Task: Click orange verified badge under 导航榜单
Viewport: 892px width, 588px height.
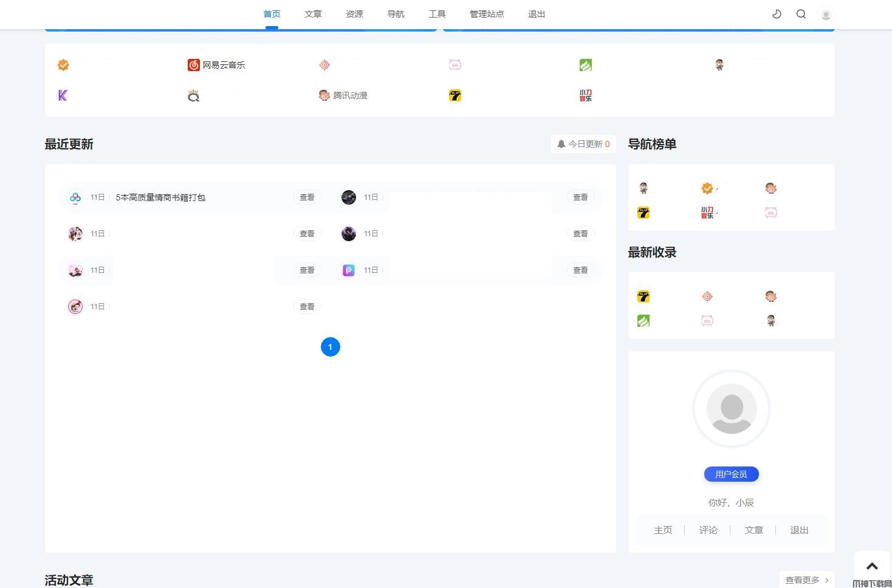Action: pos(707,188)
